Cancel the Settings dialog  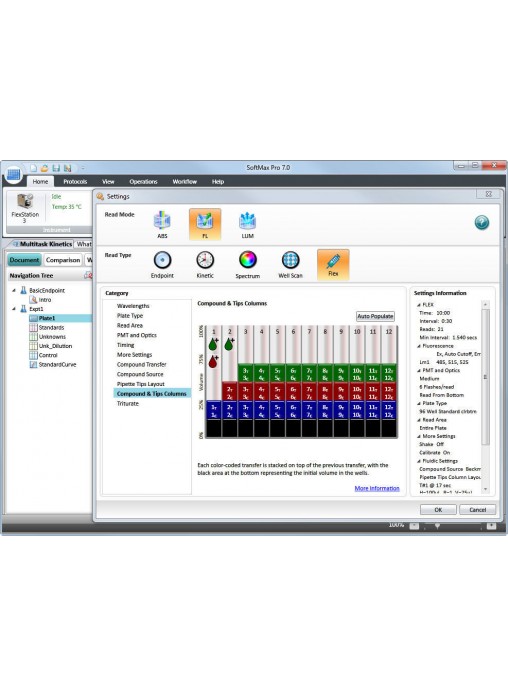477,510
